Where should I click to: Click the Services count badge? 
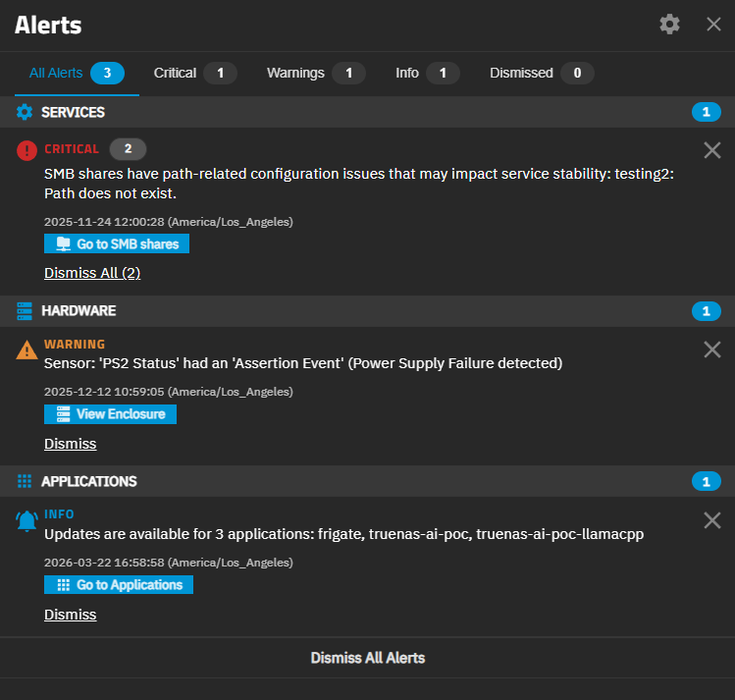706,112
